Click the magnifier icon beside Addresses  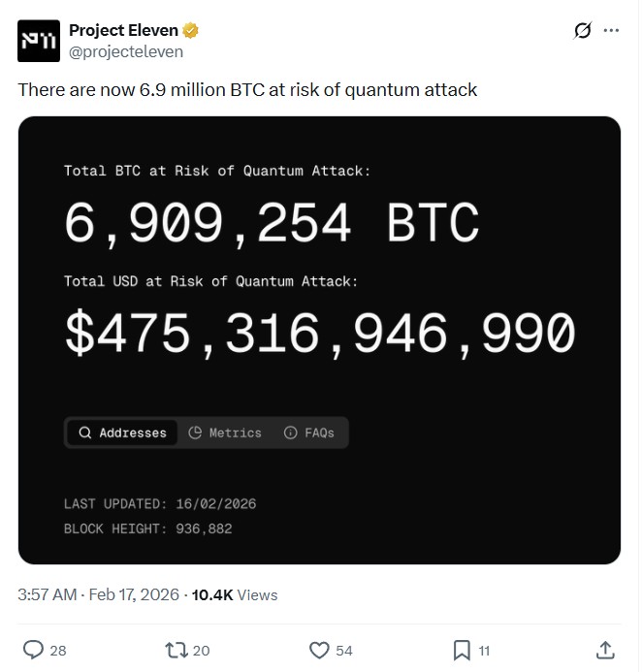click(x=85, y=433)
